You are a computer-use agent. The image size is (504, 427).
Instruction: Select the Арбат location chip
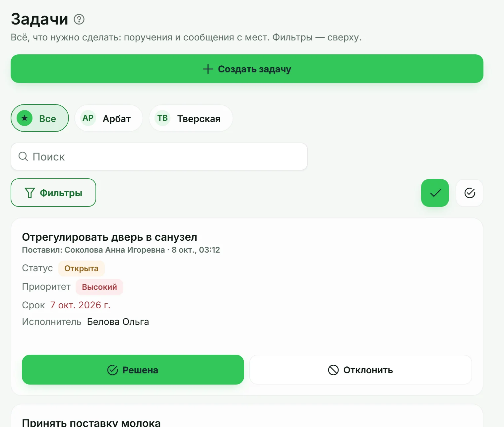[109, 118]
